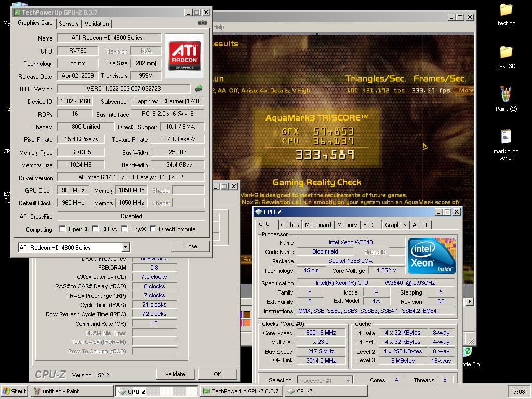Click the taskbar clock showing 7:08
The height and width of the screenshot is (399, 532).
point(519,392)
